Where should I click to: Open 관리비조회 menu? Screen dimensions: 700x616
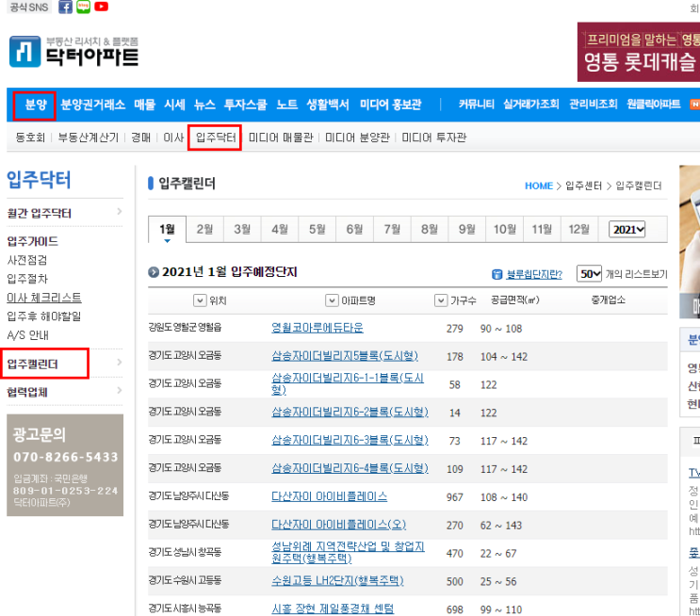point(594,105)
